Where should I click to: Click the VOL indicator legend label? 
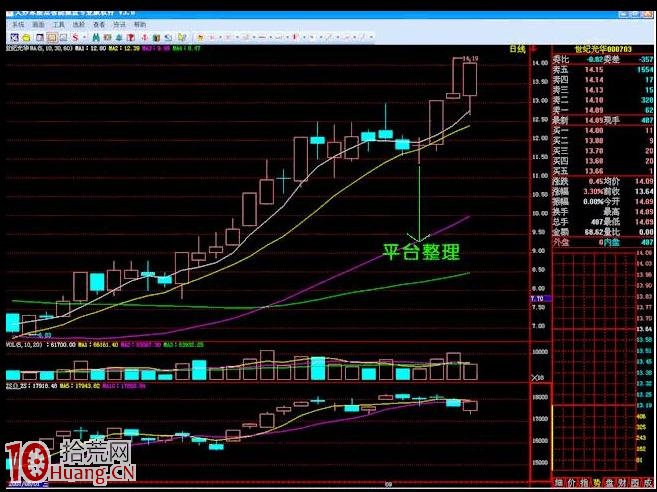[x=26, y=344]
